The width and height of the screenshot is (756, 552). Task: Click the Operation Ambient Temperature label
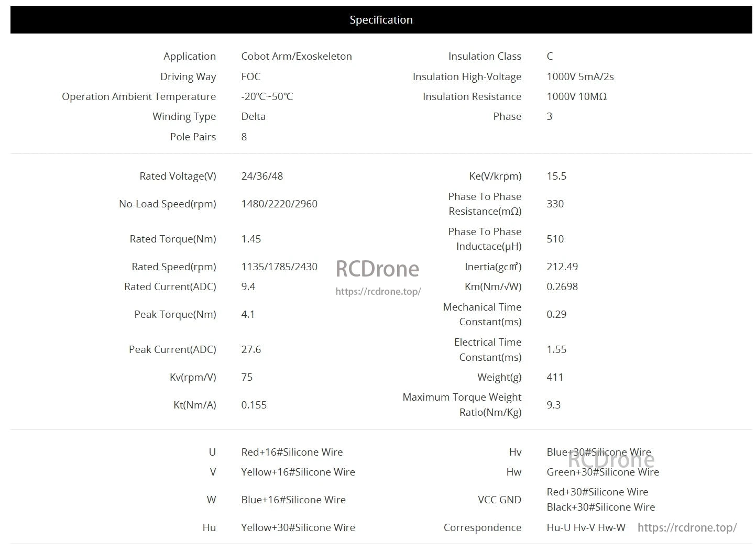(139, 96)
